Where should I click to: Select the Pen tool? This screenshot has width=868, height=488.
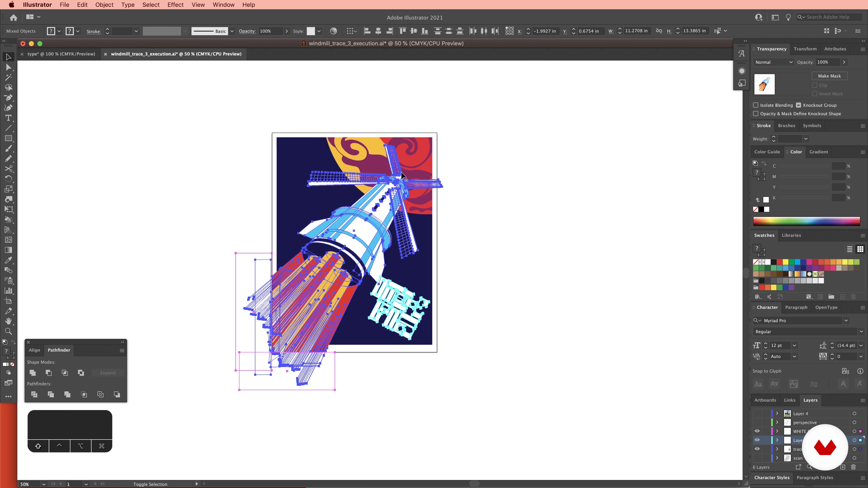tap(8, 98)
